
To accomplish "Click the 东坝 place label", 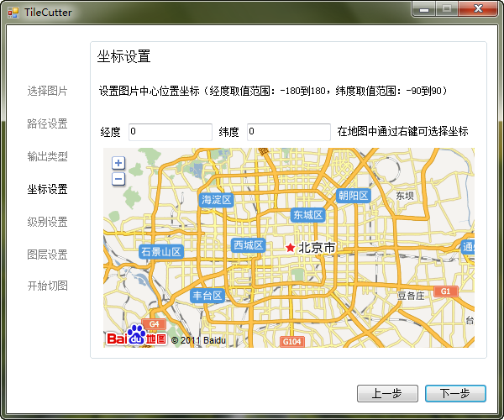I will pos(405,196).
